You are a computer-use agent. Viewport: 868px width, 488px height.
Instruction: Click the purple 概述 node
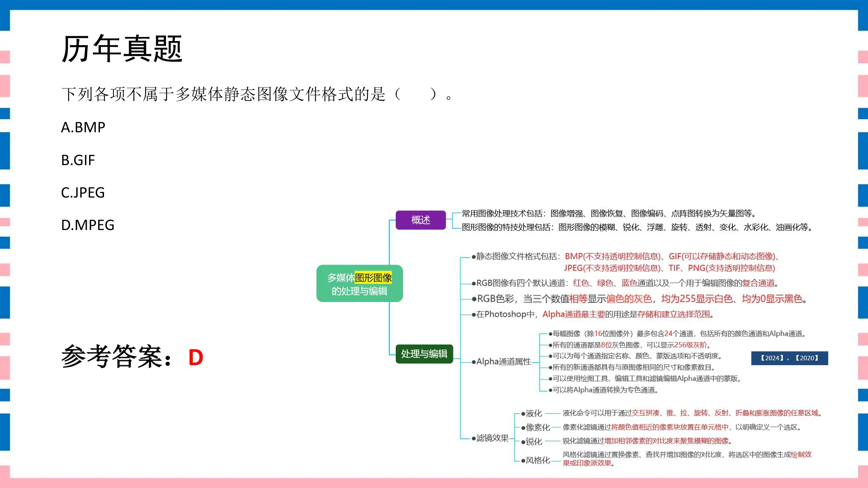pyautogui.click(x=420, y=220)
